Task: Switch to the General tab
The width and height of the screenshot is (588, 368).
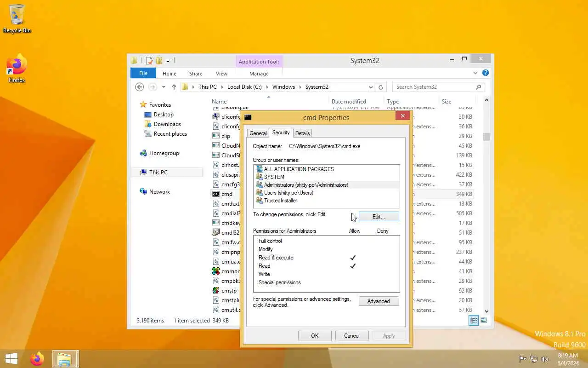Action: coord(258,133)
